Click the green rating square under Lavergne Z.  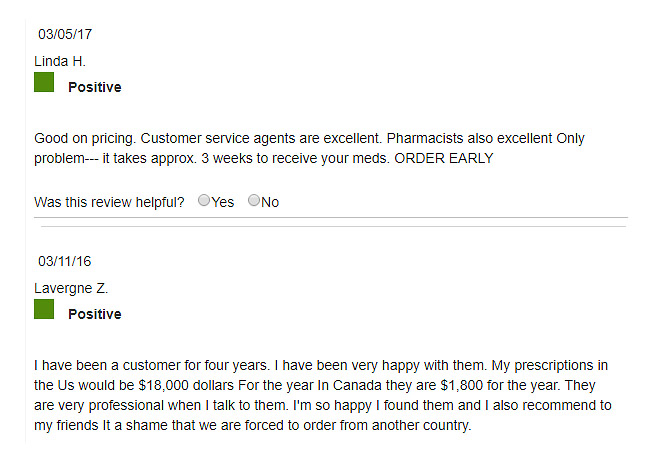pos(44,309)
